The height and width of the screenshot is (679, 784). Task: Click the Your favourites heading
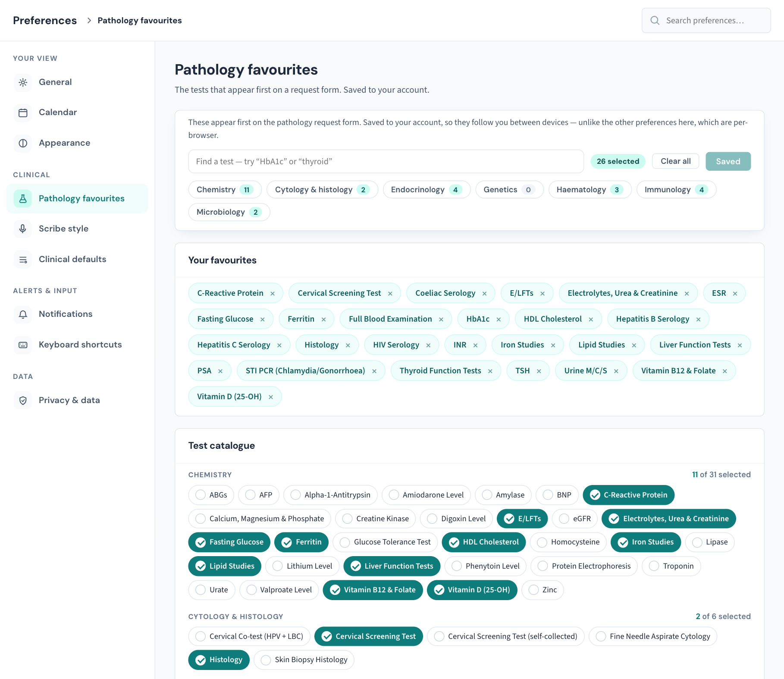click(223, 260)
